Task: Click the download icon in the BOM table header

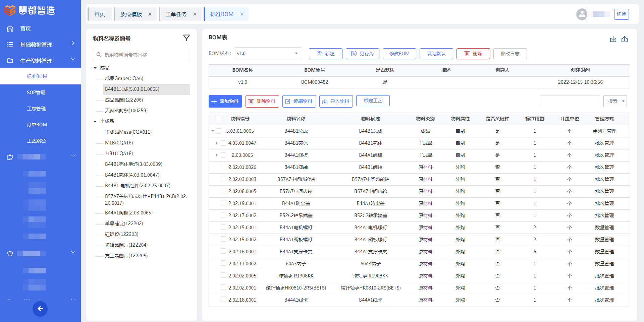Action: click(x=613, y=39)
